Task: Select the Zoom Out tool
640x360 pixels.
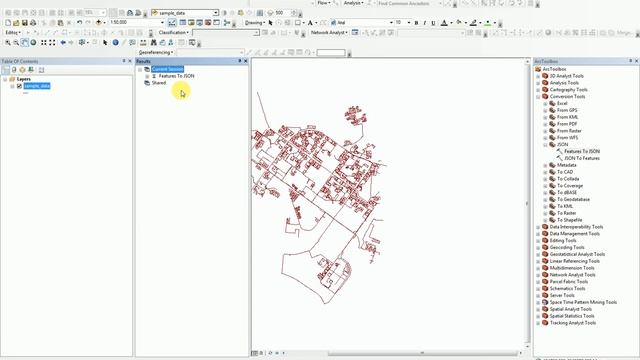Action: point(16,42)
